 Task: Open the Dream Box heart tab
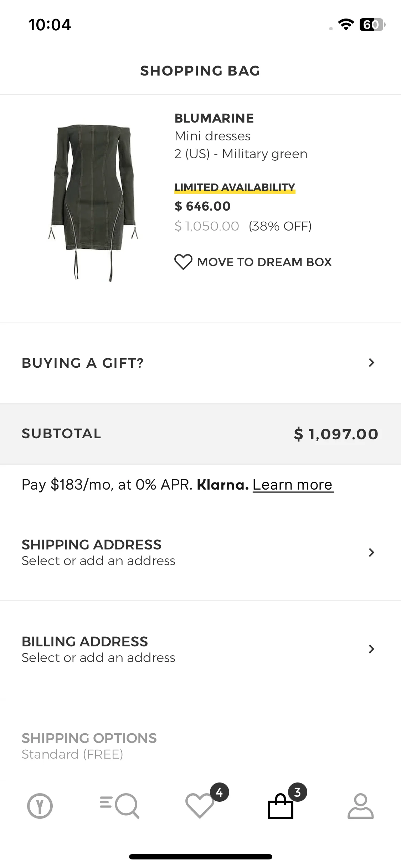click(200, 806)
